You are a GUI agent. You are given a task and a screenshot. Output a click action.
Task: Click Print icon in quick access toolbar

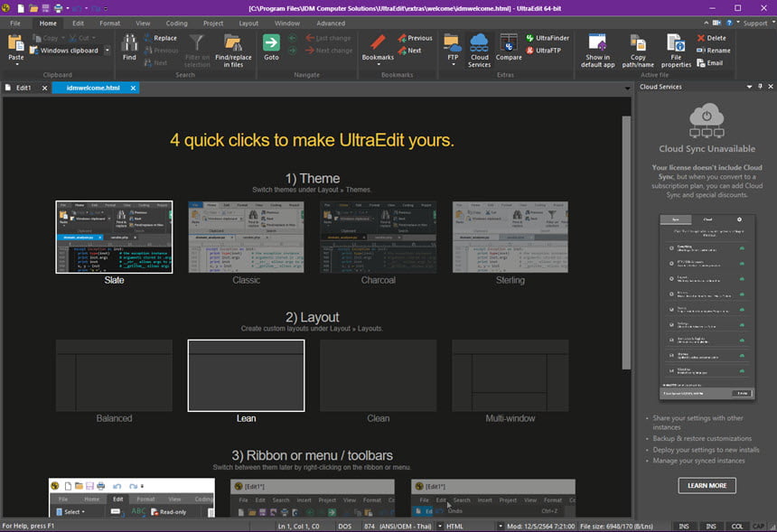(x=59, y=8)
